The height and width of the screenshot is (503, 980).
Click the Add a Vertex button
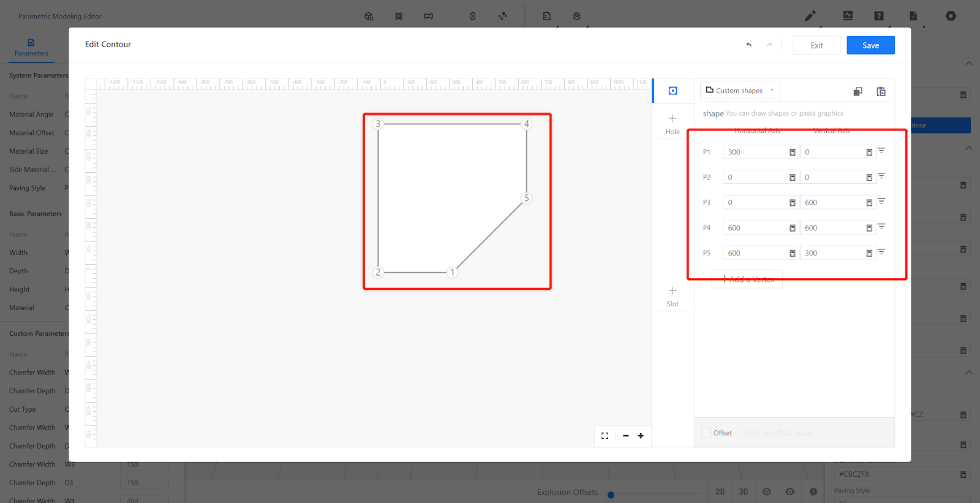point(747,279)
